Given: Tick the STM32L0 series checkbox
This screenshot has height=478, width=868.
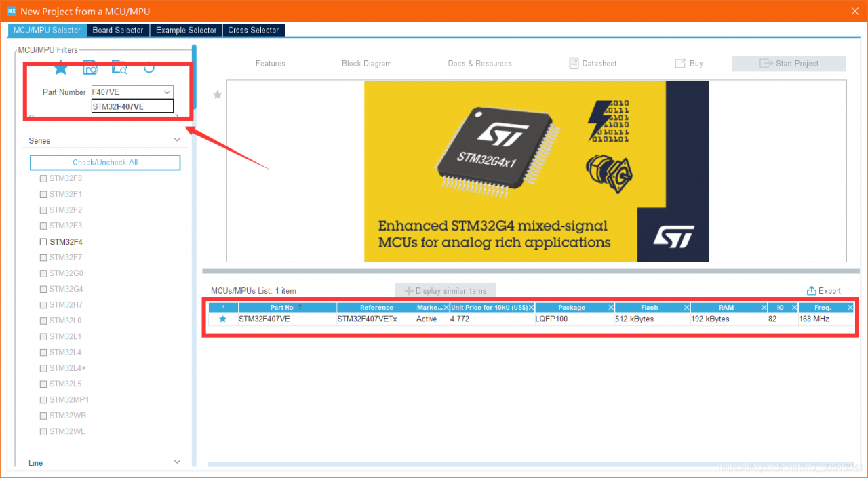Looking at the screenshot, I should (43, 321).
